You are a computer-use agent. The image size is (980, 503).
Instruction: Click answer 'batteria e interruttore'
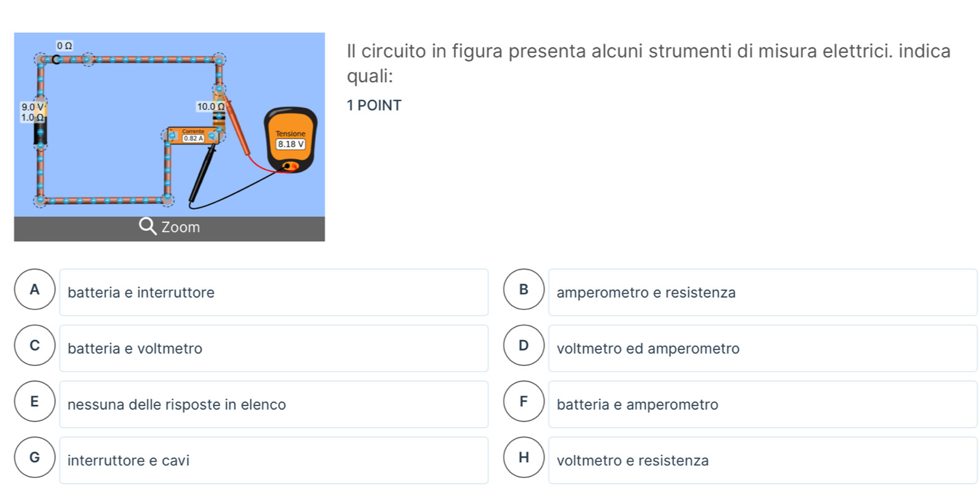[274, 293]
